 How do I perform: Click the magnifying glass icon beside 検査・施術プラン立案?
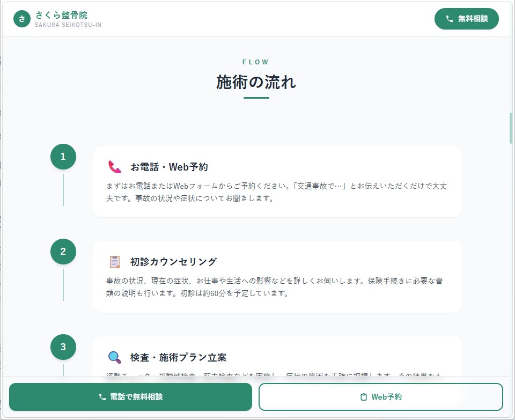pyautogui.click(x=115, y=357)
